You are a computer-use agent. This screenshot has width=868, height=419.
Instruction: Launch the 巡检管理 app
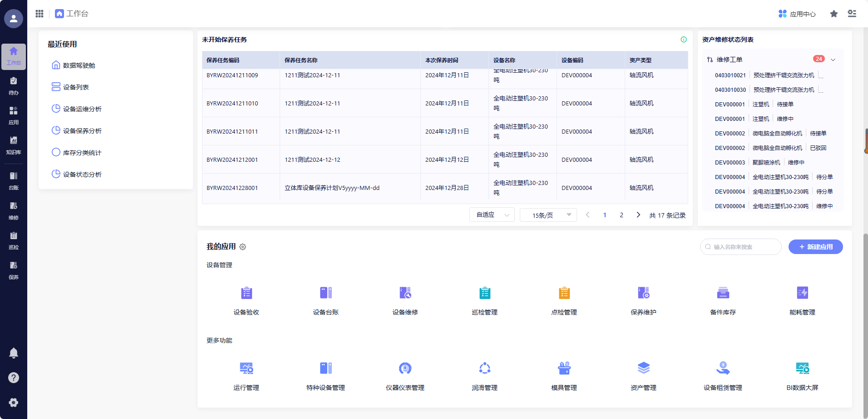pos(484,293)
